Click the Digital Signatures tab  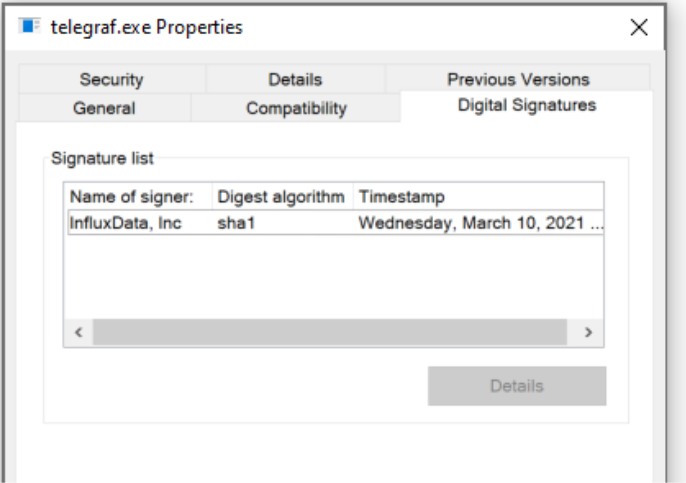click(527, 105)
